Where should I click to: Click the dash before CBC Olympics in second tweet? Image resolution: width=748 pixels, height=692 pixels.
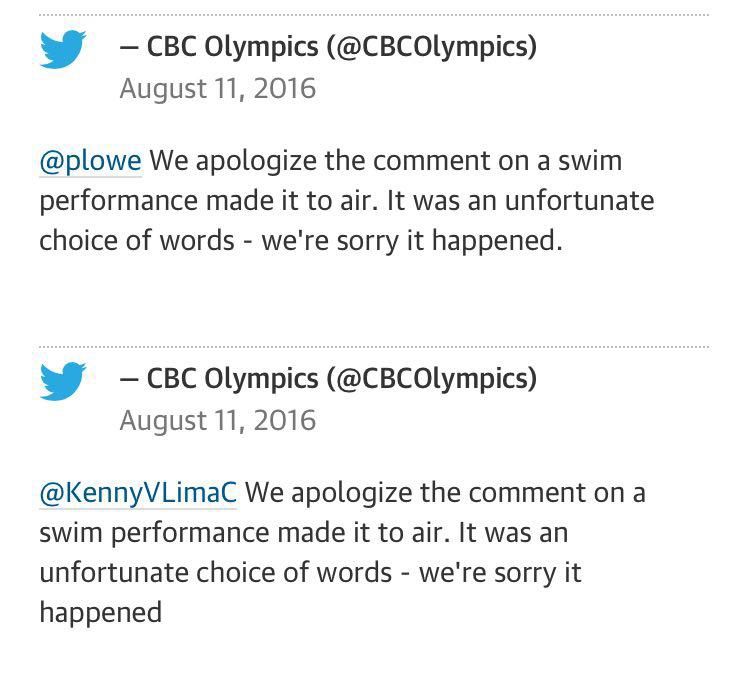pyautogui.click(x=128, y=378)
